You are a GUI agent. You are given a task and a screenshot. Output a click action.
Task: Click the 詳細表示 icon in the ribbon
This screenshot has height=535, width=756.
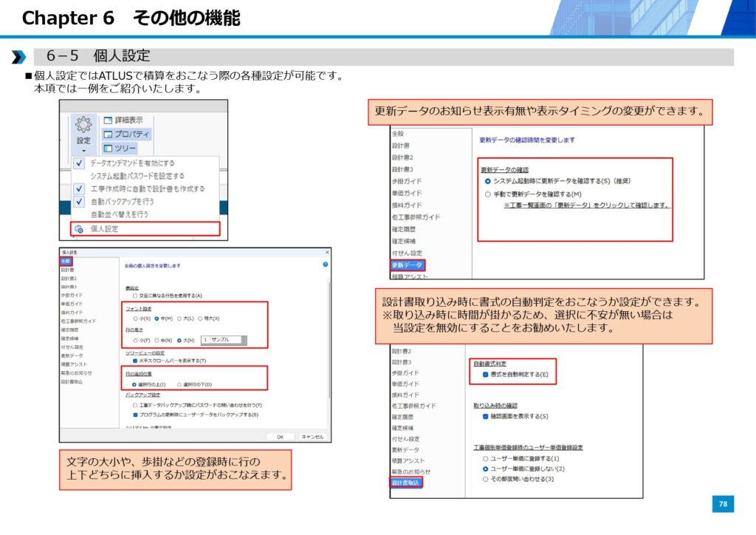108,120
